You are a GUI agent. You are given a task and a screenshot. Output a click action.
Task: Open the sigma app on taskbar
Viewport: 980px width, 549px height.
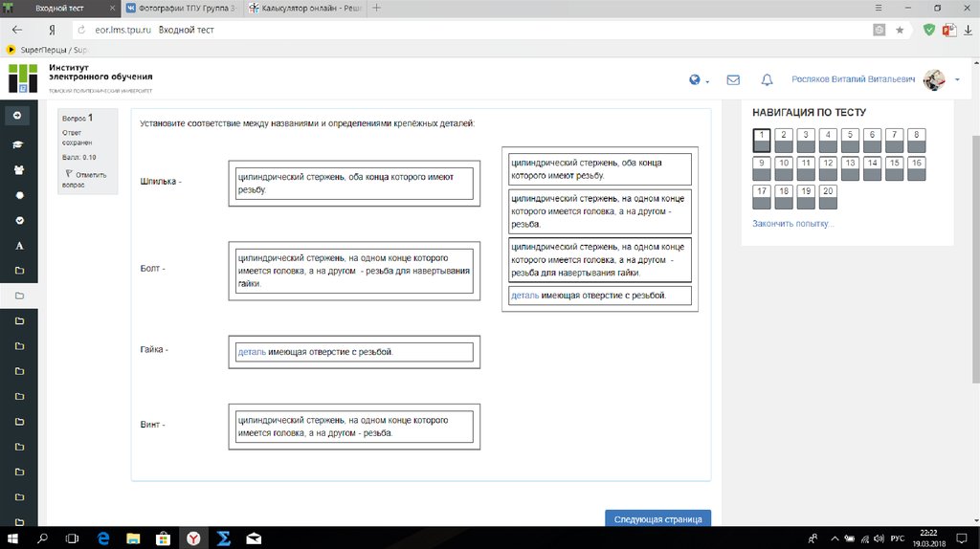click(x=224, y=538)
